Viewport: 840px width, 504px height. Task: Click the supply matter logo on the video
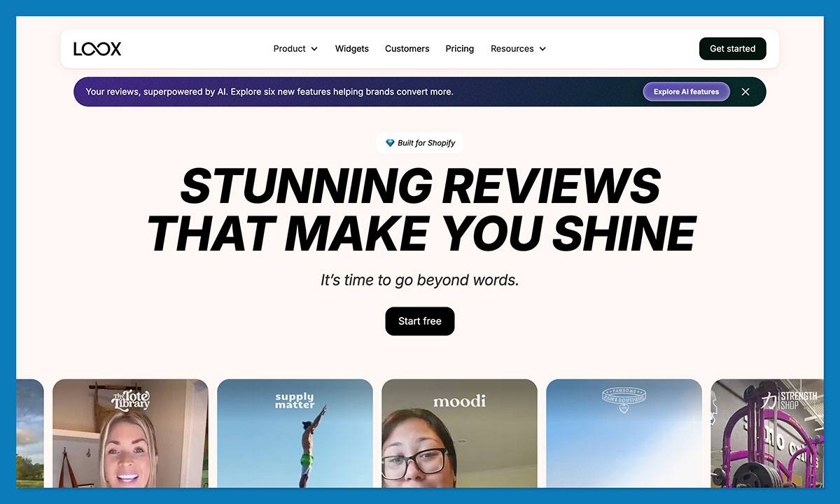pos(295,401)
